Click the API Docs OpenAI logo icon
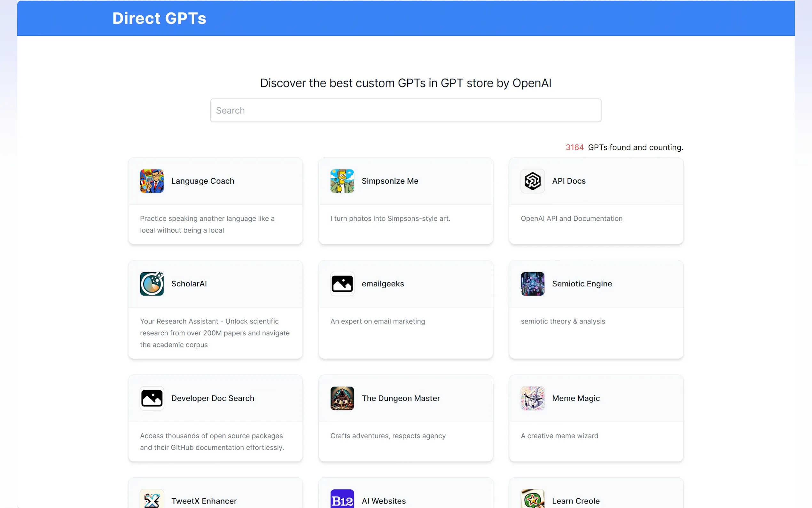812x508 pixels. (x=532, y=181)
